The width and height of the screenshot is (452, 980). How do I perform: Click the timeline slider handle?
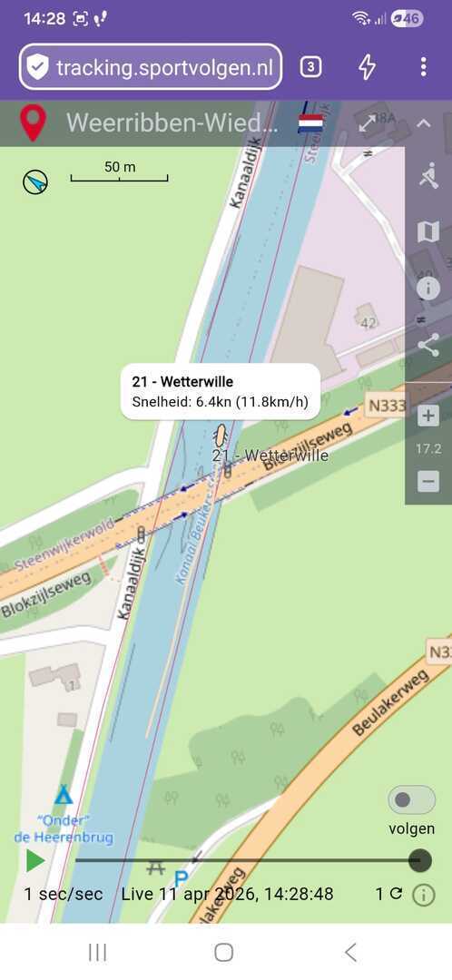point(419,860)
